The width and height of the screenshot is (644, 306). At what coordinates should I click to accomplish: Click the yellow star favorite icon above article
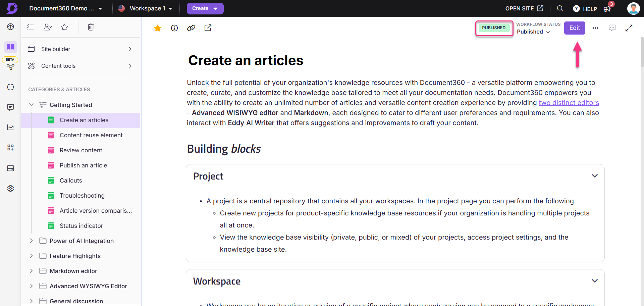tap(158, 28)
